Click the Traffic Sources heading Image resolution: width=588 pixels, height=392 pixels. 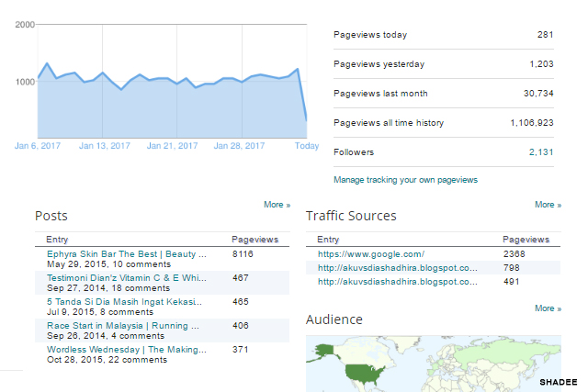pyautogui.click(x=351, y=216)
